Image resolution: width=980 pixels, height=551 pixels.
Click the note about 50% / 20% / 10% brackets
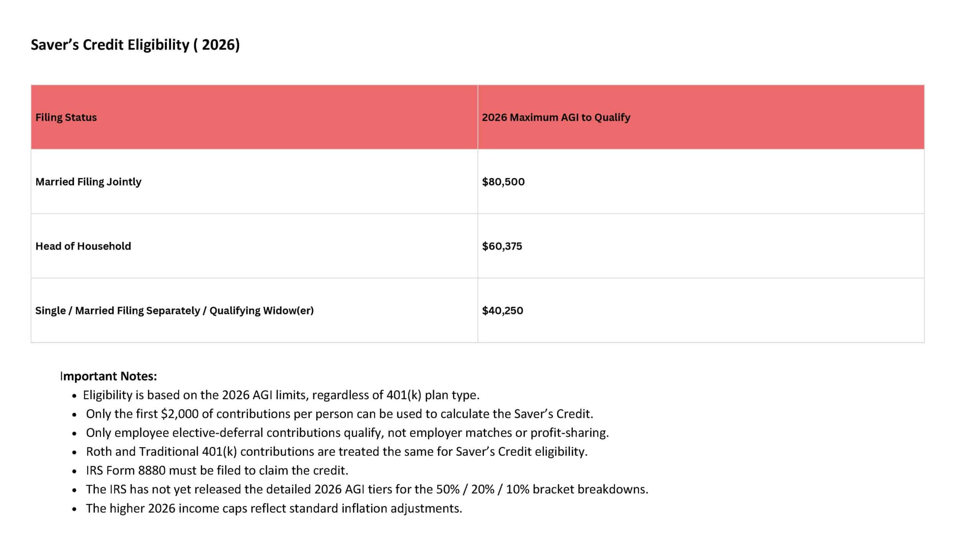(x=367, y=489)
